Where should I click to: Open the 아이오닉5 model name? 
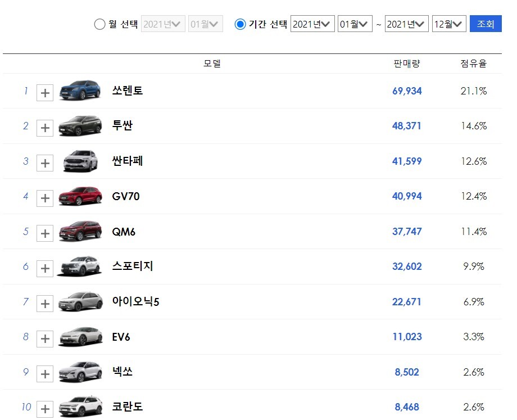[x=135, y=301]
